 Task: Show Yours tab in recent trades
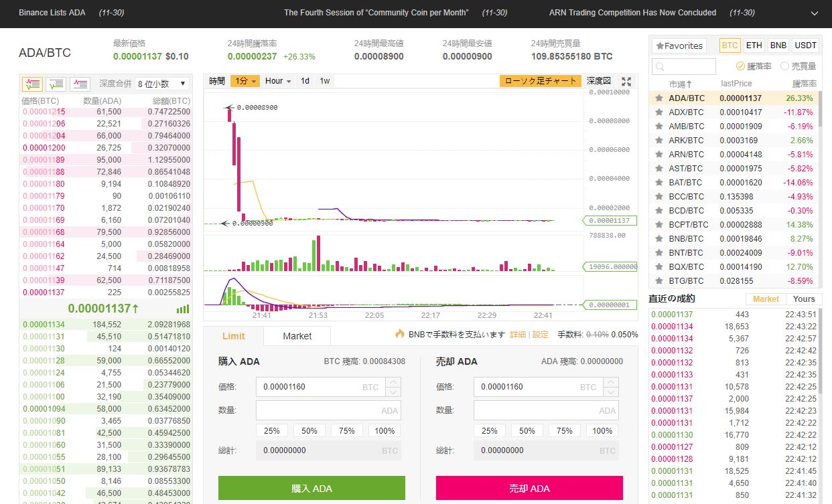[804, 299]
